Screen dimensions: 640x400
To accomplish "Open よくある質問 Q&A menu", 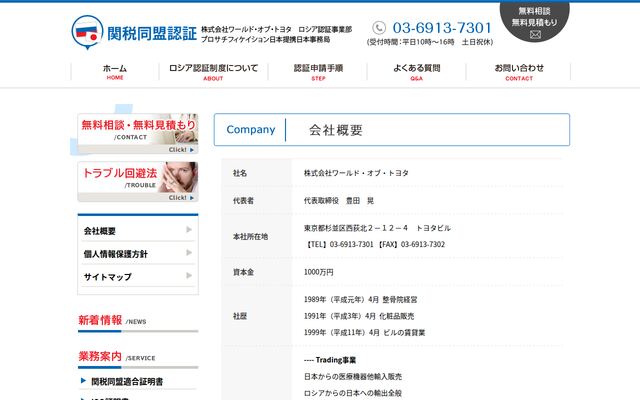I will [416, 72].
